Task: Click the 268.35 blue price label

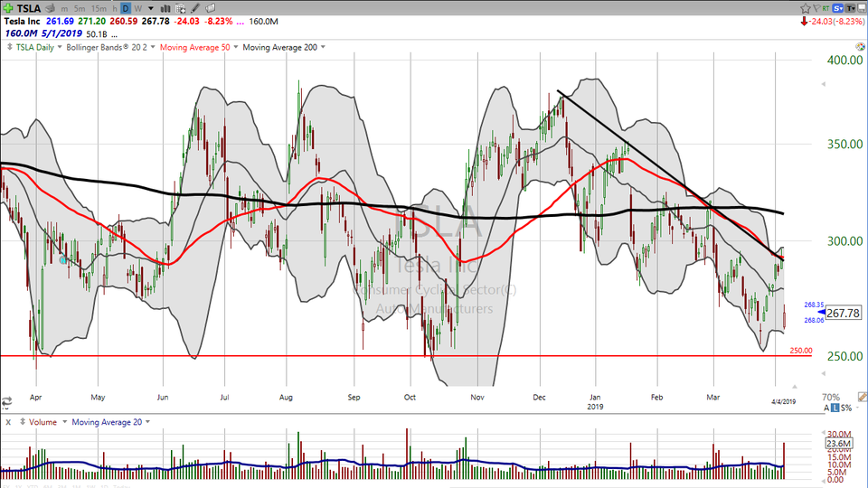Action: (x=814, y=305)
